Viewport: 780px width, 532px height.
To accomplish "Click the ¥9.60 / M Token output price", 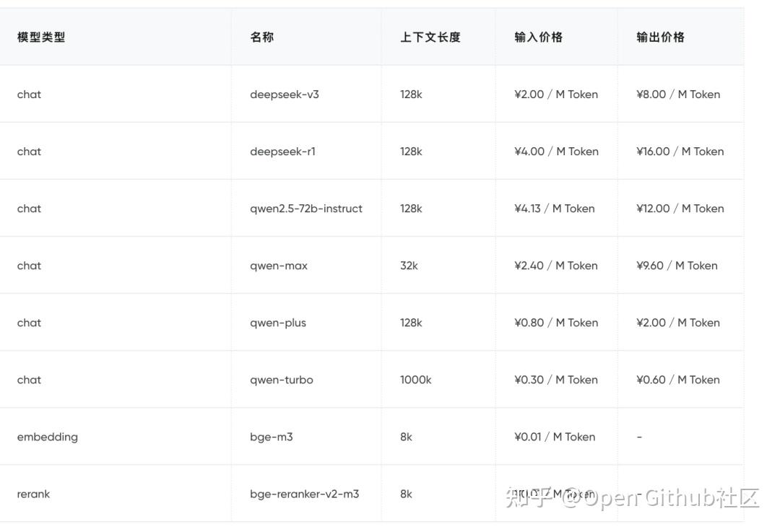I will [x=677, y=266].
